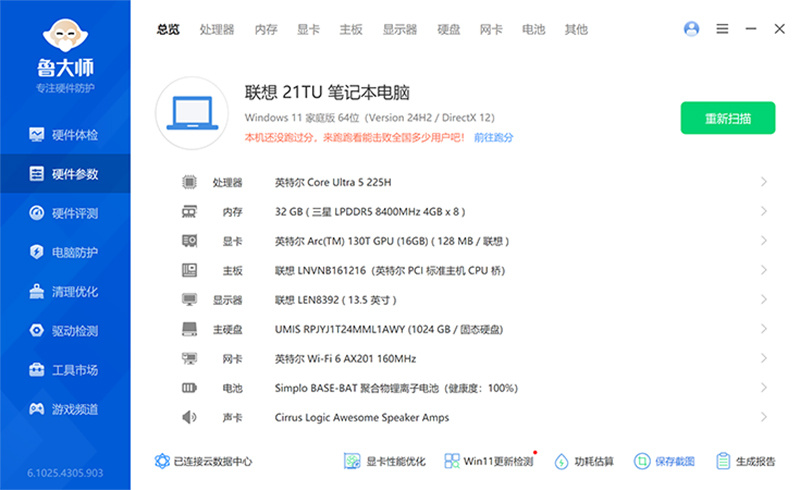Switch to the 电池 tab
Viewport: 800px width, 490px height.
tap(533, 30)
